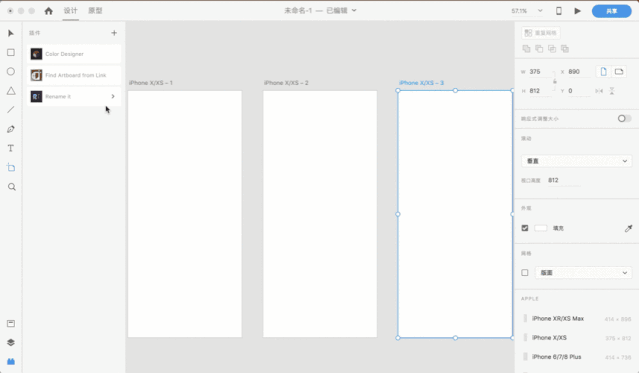Open the document title dropdown arrow
Screen dimensions: 639x373
point(354,11)
